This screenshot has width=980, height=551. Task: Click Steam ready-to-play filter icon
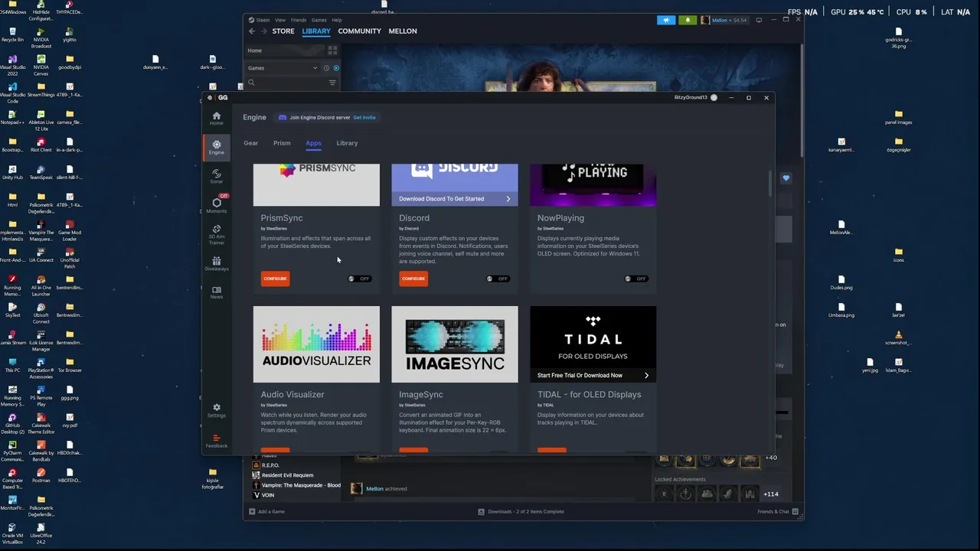coord(336,68)
